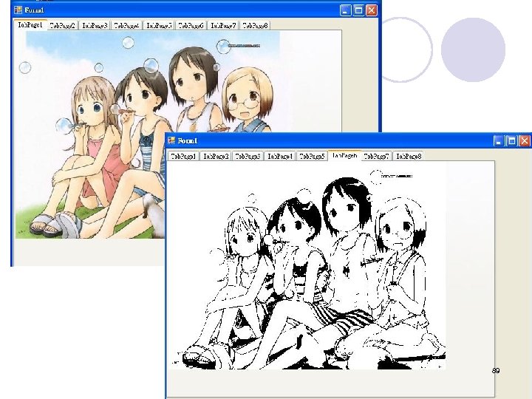Close the front Form1 window
Viewport: 532px width, 399px height.
[x=525, y=141]
